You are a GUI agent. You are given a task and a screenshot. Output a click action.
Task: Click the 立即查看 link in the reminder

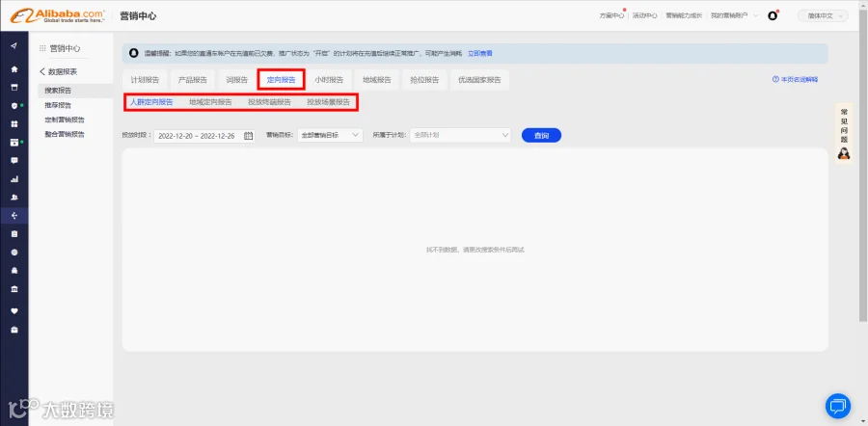click(480, 54)
